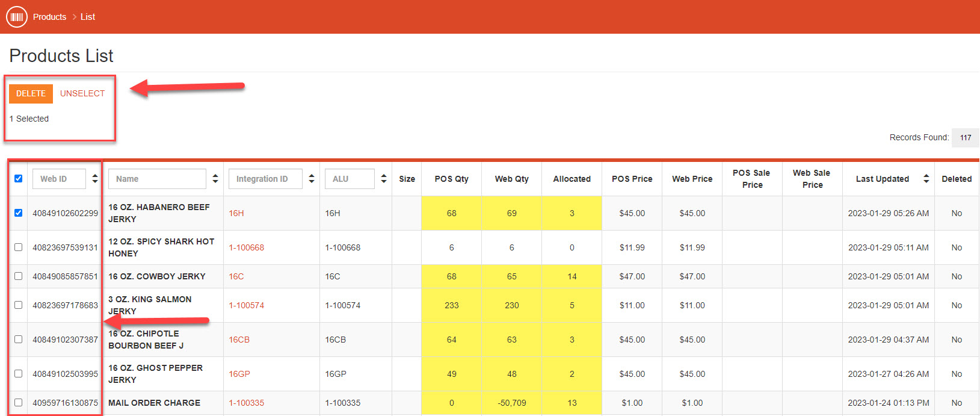
Task: Sort by ALU using sort arrows
Action: tap(383, 179)
